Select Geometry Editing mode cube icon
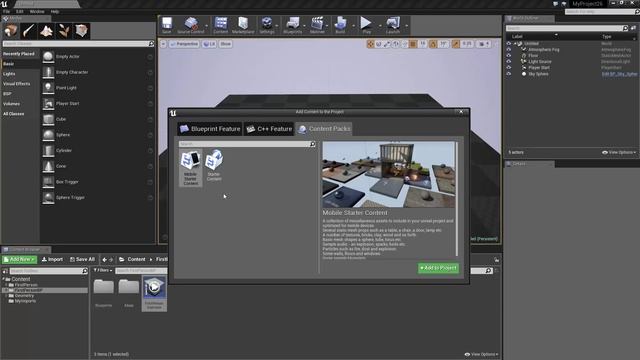640x360 pixels. 82,31
